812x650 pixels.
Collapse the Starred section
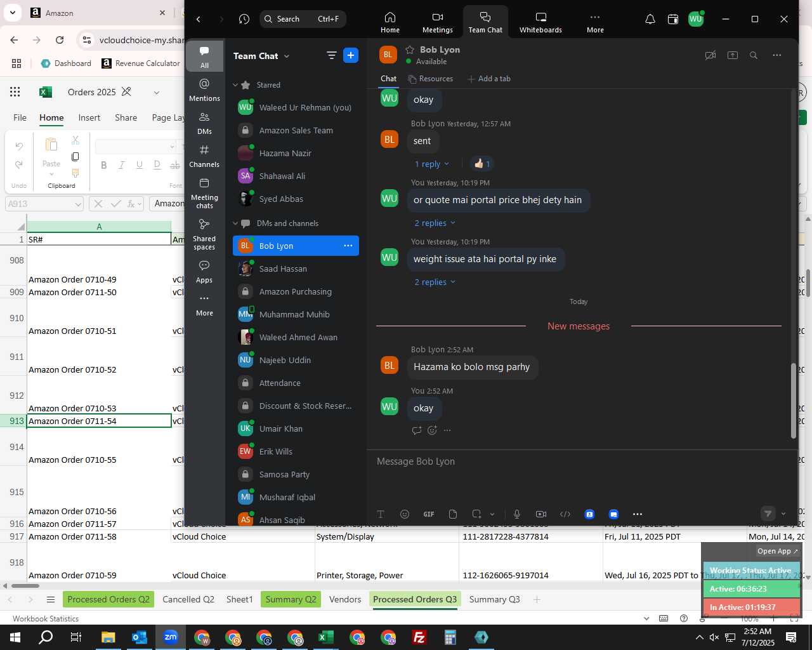tap(235, 85)
